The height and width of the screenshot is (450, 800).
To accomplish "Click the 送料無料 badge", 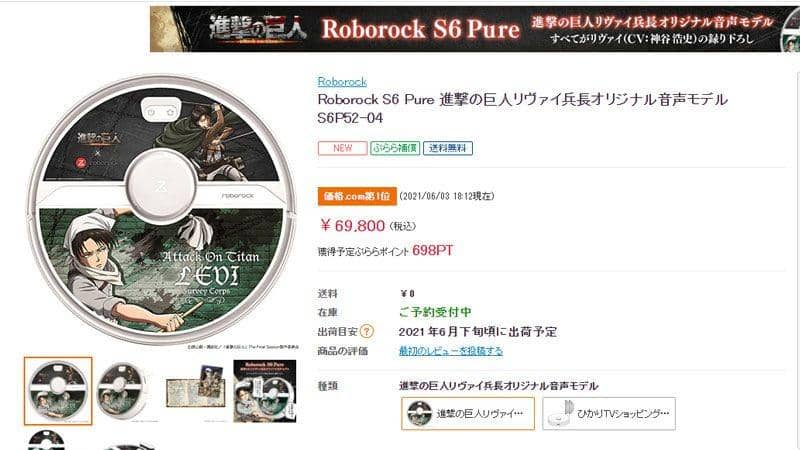I will pos(447,148).
